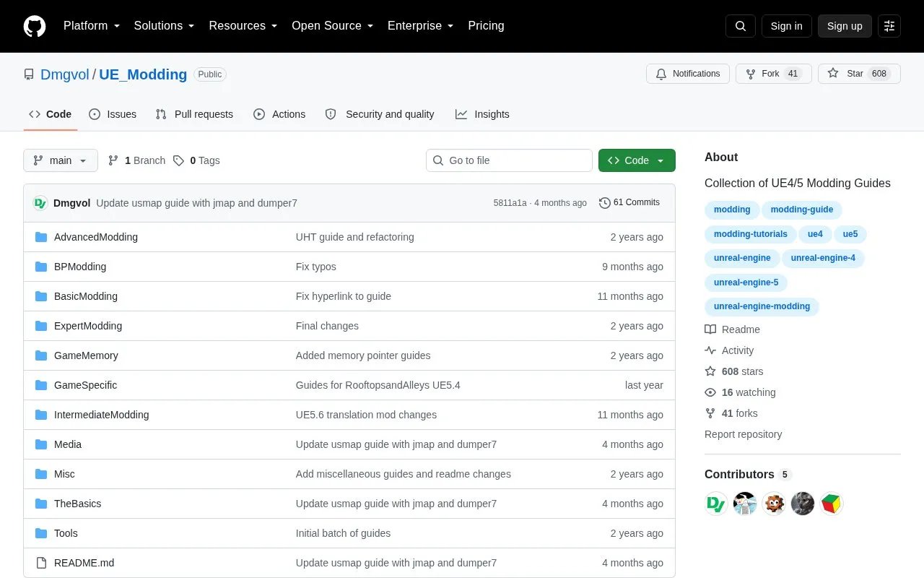The image size is (924, 578).
Task: Click the Dmgvol avatar in commit header
Action: tap(40, 203)
